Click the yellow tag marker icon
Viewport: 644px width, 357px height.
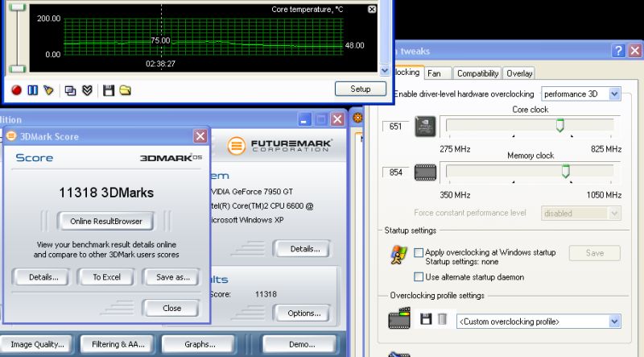(48, 90)
